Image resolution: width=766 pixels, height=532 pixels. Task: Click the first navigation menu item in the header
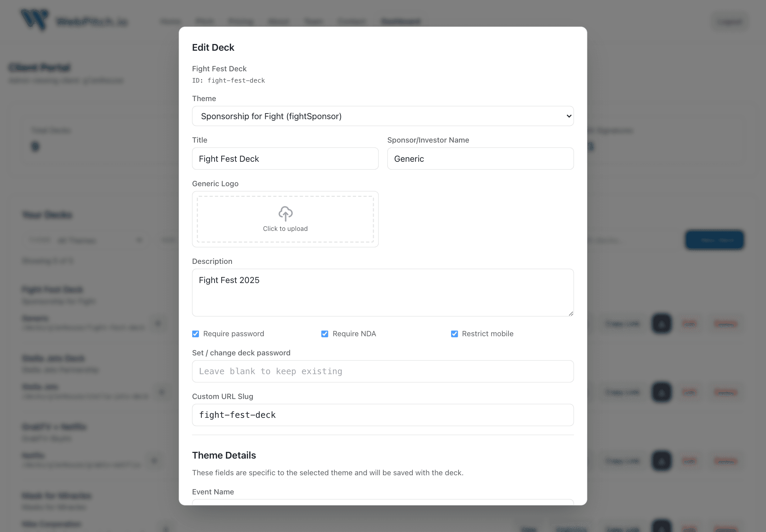tap(171, 21)
